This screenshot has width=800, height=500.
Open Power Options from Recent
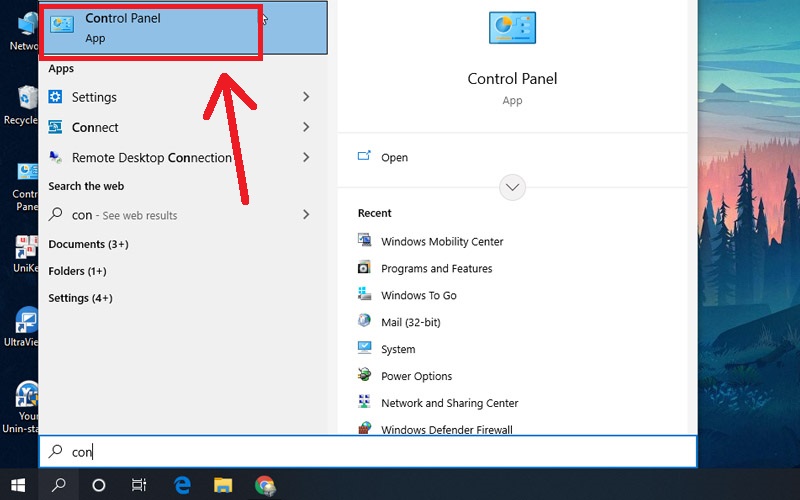click(x=416, y=376)
